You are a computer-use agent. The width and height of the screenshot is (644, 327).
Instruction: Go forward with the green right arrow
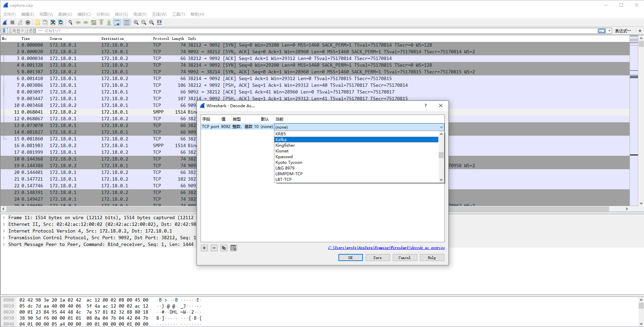pos(86,22)
